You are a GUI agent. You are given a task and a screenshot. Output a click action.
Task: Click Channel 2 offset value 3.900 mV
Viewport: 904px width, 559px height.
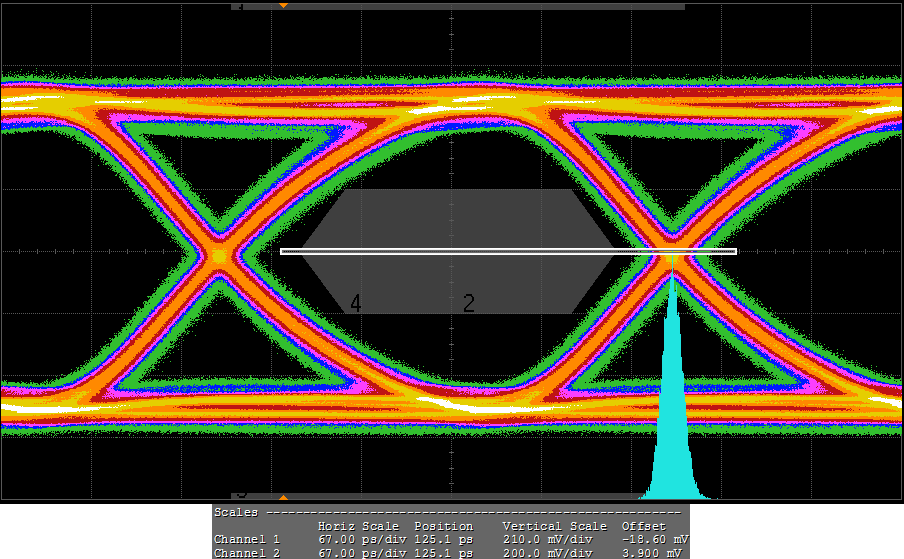click(654, 552)
